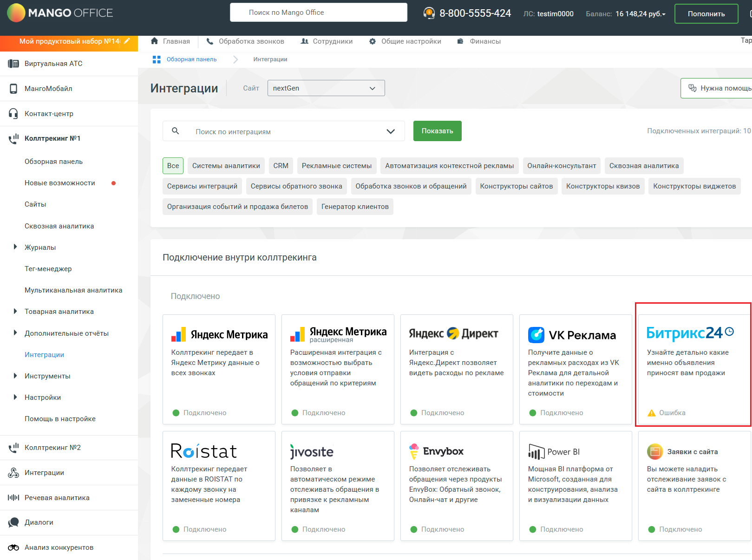Click the Обзорная панель grid icon in breadcrumb
Image resolution: width=752 pixels, height=560 pixels.
(157, 59)
